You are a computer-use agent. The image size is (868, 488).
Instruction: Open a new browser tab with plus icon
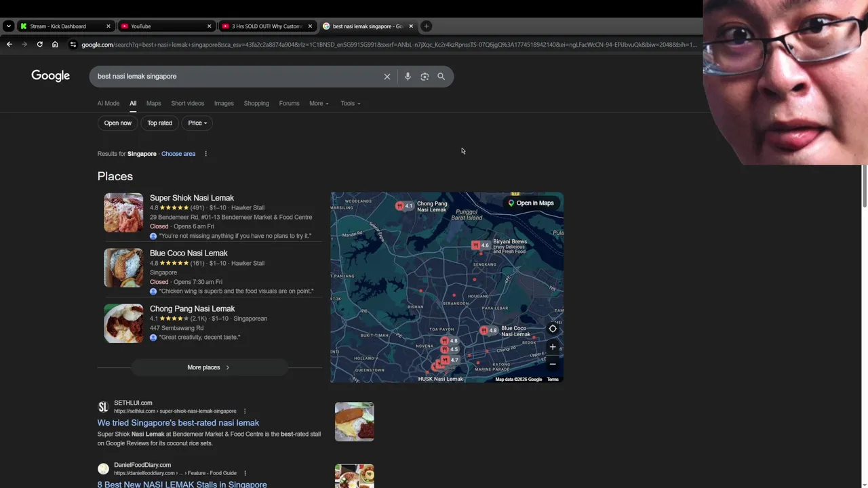[x=427, y=26]
